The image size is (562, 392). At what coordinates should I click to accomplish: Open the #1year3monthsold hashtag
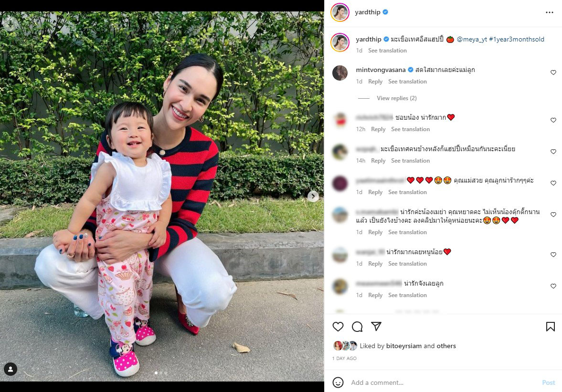(517, 40)
